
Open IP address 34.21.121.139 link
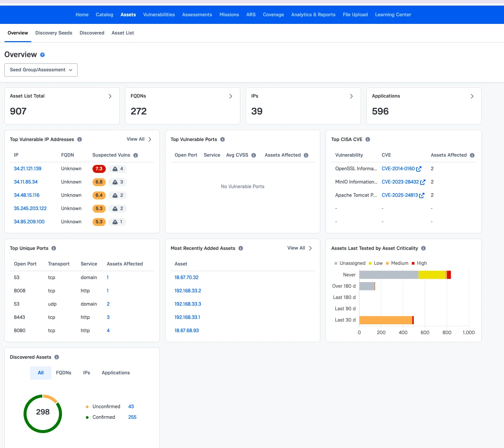point(28,169)
